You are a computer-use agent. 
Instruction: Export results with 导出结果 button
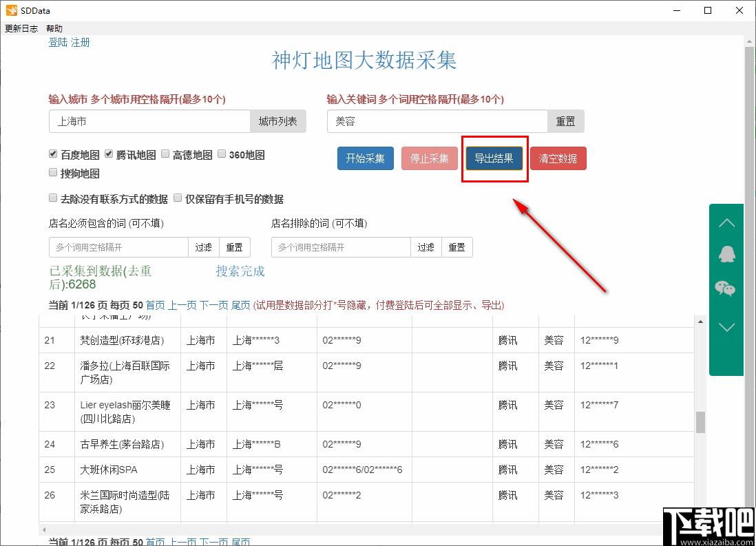point(494,158)
